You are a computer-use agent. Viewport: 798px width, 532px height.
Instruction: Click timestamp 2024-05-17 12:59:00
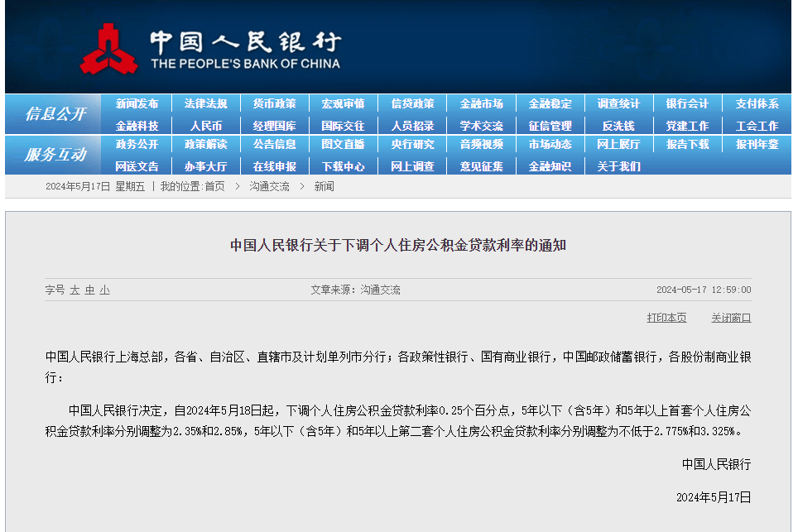pyautogui.click(x=704, y=290)
